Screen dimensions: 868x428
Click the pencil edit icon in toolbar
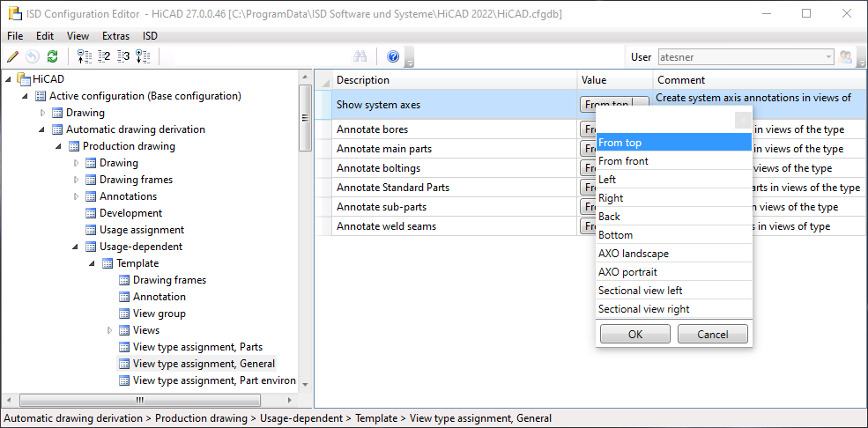pyautogui.click(x=13, y=56)
